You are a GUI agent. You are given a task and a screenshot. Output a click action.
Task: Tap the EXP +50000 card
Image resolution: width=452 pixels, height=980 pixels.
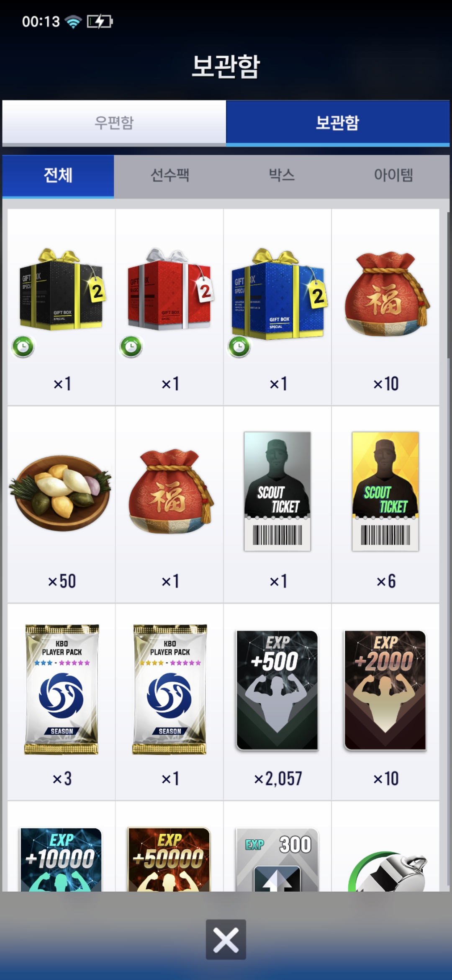[169, 859]
